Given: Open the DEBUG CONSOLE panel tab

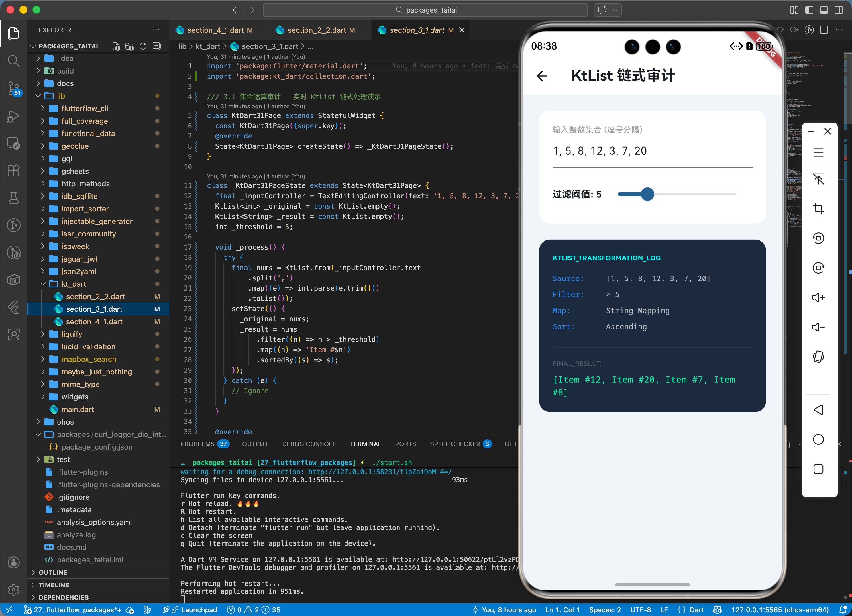Looking at the screenshot, I should click(309, 444).
